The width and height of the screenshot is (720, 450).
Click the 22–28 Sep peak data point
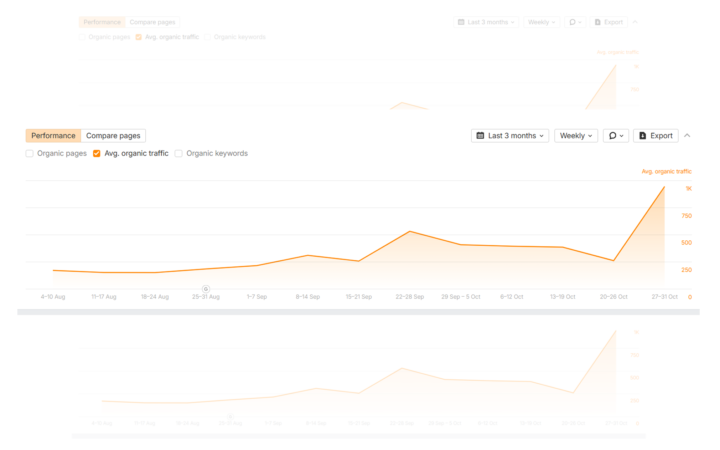410,231
